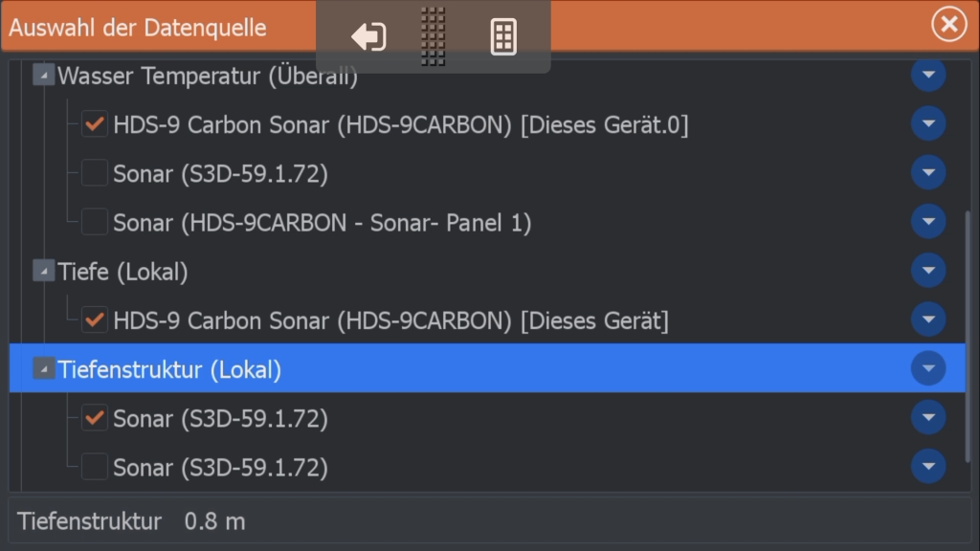Viewport: 980px width, 551px height.
Task: Check the unchecked Sonar (S3D-59.1.72) under Tiefenstruktur
Action: (x=94, y=467)
